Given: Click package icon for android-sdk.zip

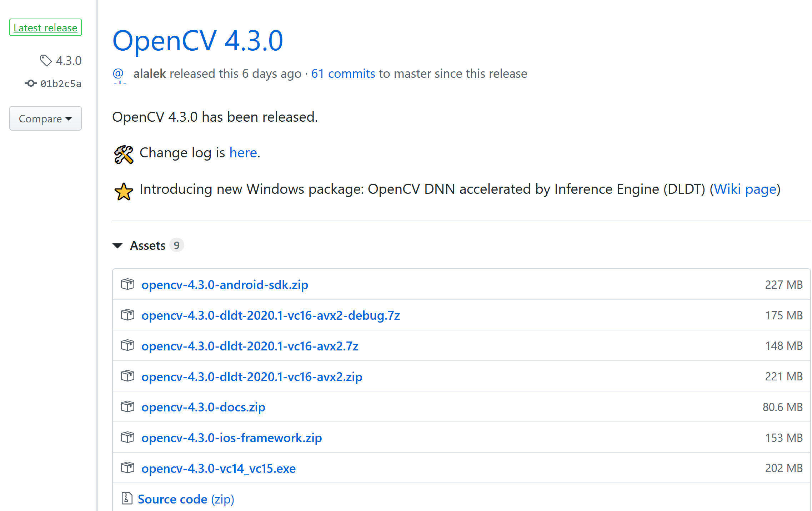Looking at the screenshot, I should [127, 284].
